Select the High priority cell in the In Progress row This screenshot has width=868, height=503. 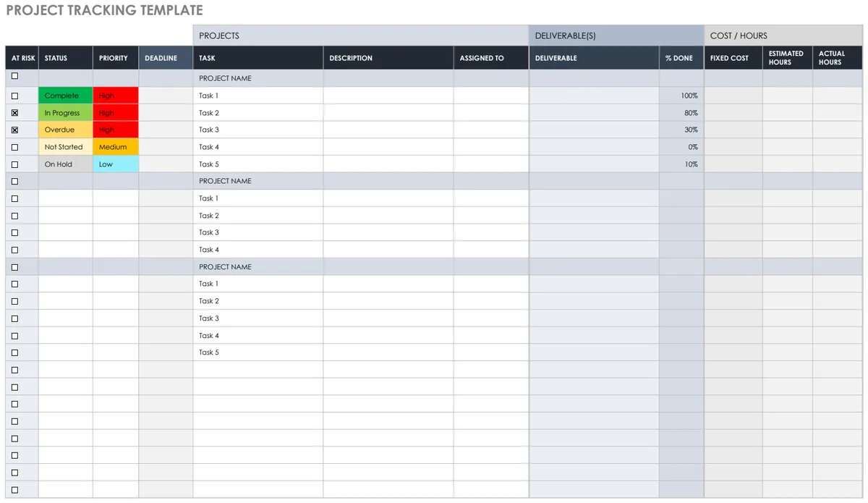[x=116, y=113]
